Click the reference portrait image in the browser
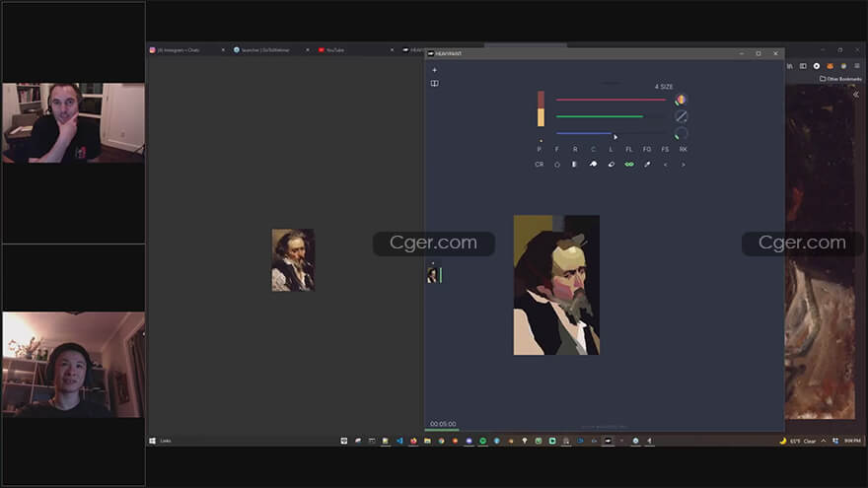Screen dimensions: 868x488 coord(293,260)
